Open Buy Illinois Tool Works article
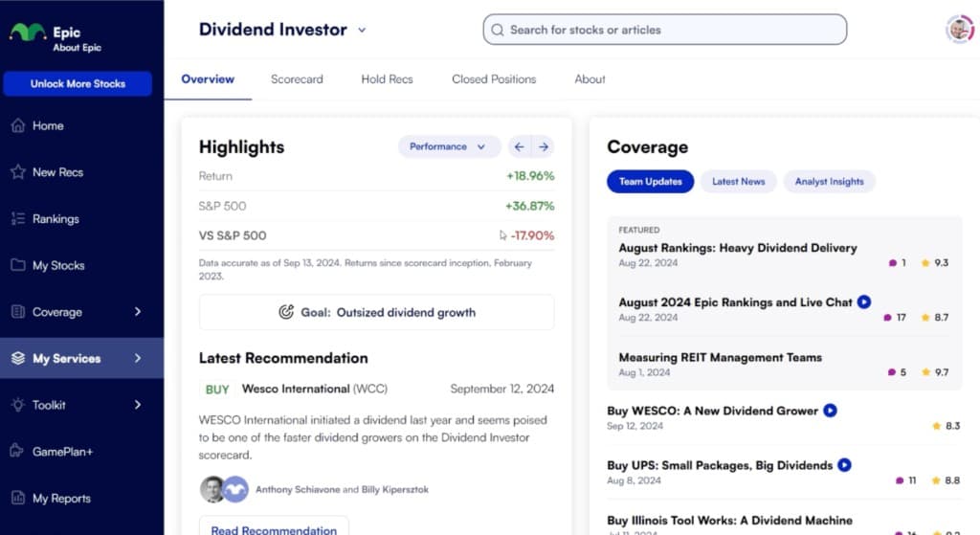The height and width of the screenshot is (535, 980). tap(729, 520)
